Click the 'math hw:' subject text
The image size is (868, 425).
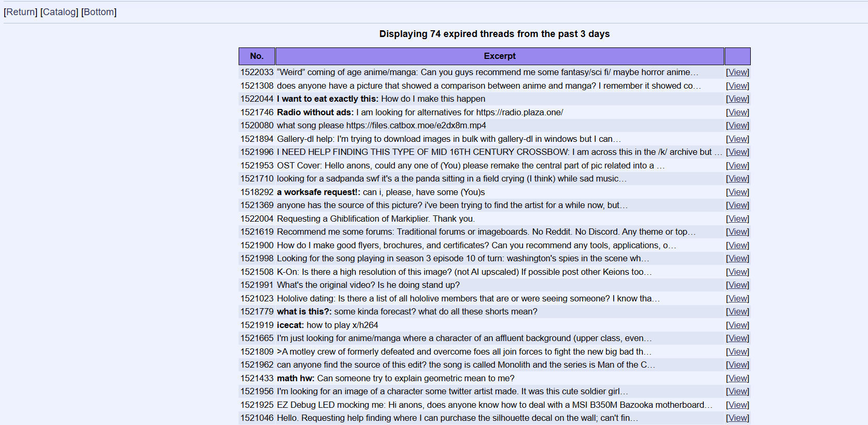(295, 379)
